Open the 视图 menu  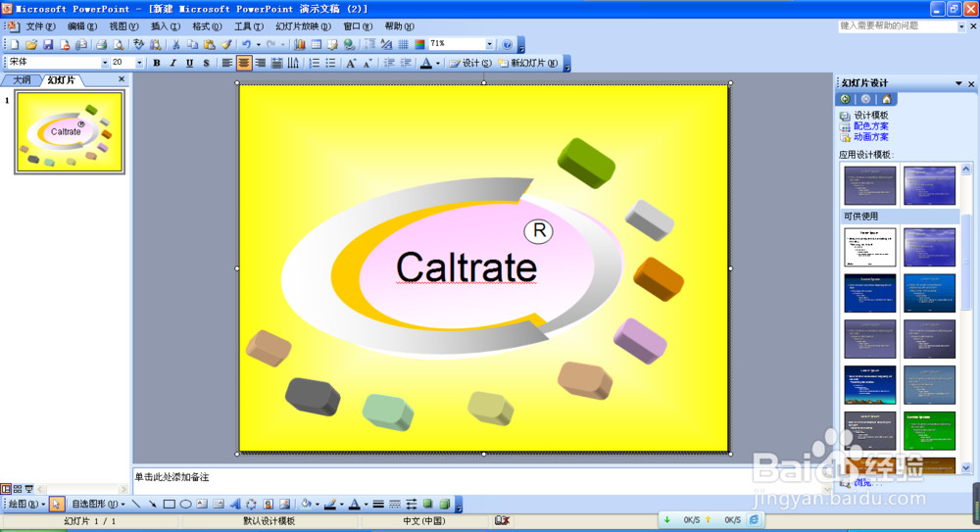(123, 26)
